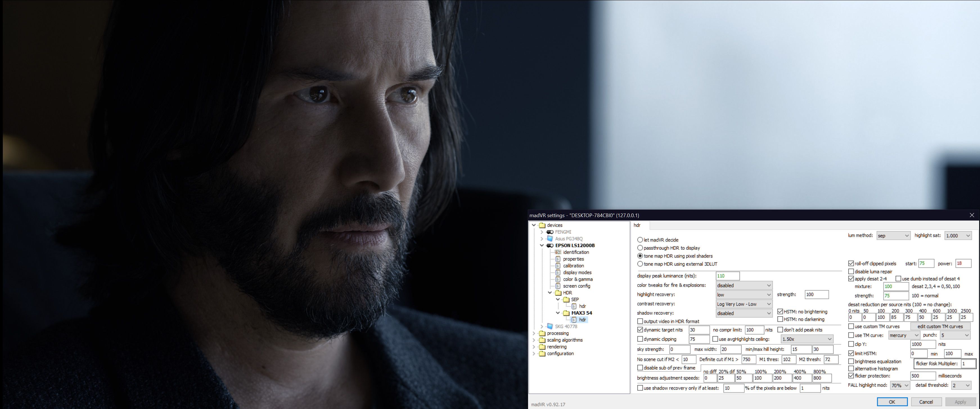The width and height of the screenshot is (980, 409).
Task: Select 'scaling algorithms' in the tree
Action: point(565,340)
